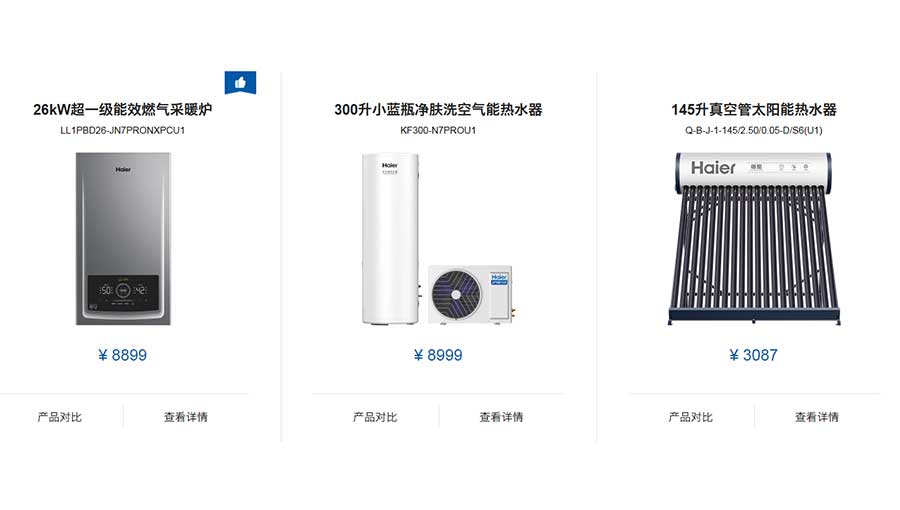Screen dimensions: 900x510
Task: View 查看详情 for the solar water heater
Action: pos(817,417)
